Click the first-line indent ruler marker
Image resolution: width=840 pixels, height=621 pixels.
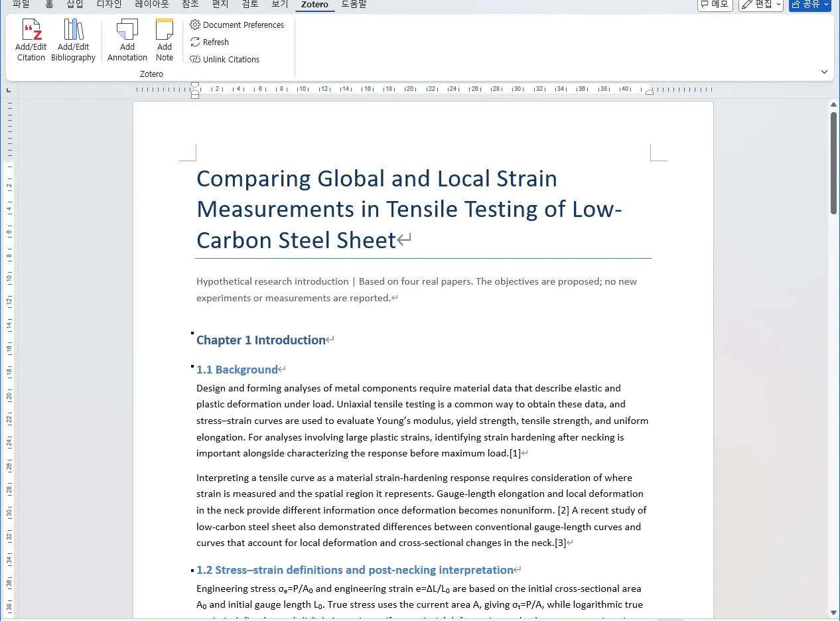coord(195,86)
